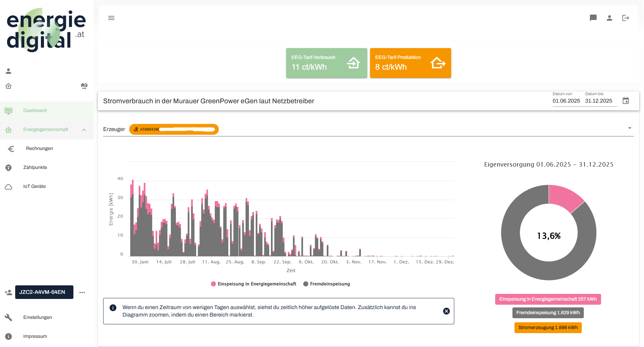Collapse the Energiegemeinschaft sidebar section

pos(84,130)
